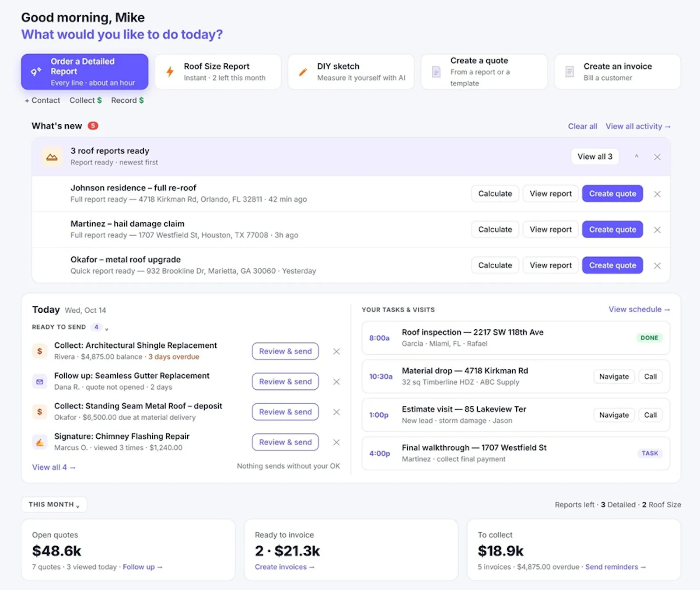700x590 pixels.
Task: Click the roof reports ready icon
Action: click(x=52, y=157)
